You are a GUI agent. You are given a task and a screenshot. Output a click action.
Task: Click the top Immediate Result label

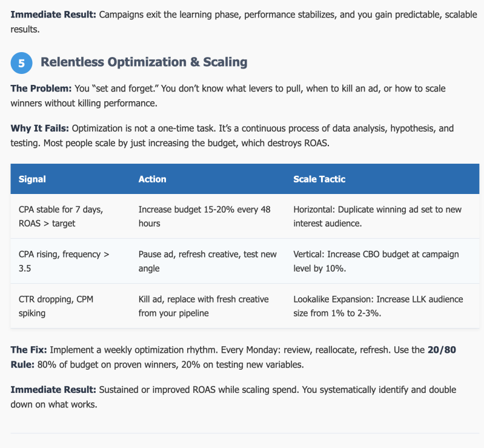click(52, 14)
